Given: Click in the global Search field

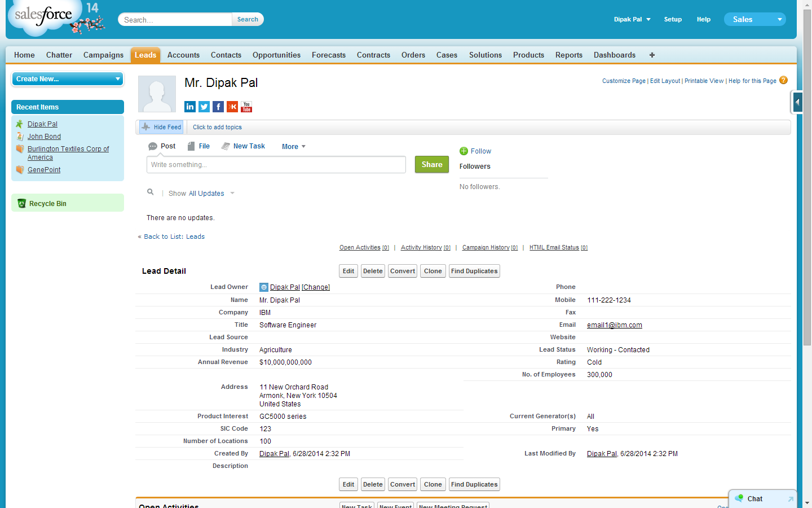Looking at the screenshot, I should click(x=175, y=20).
